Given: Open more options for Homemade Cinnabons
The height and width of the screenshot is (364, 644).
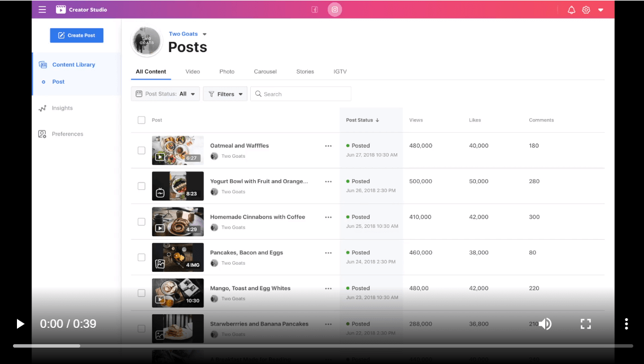Looking at the screenshot, I should click(x=328, y=218).
